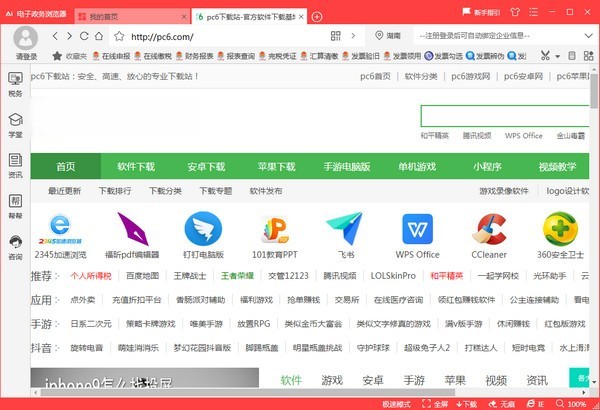Open the 苹果下载 navigation tab
Screen dimensions: 600x410
[x=276, y=166]
